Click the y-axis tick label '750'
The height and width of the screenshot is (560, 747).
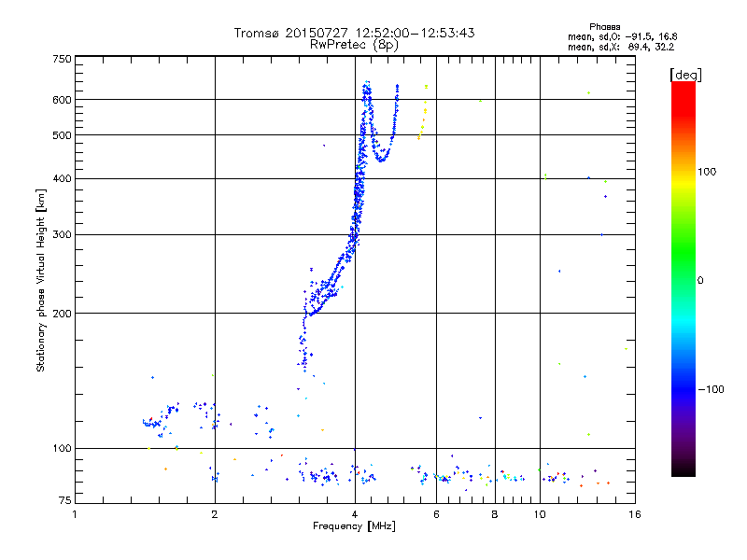click(62, 59)
